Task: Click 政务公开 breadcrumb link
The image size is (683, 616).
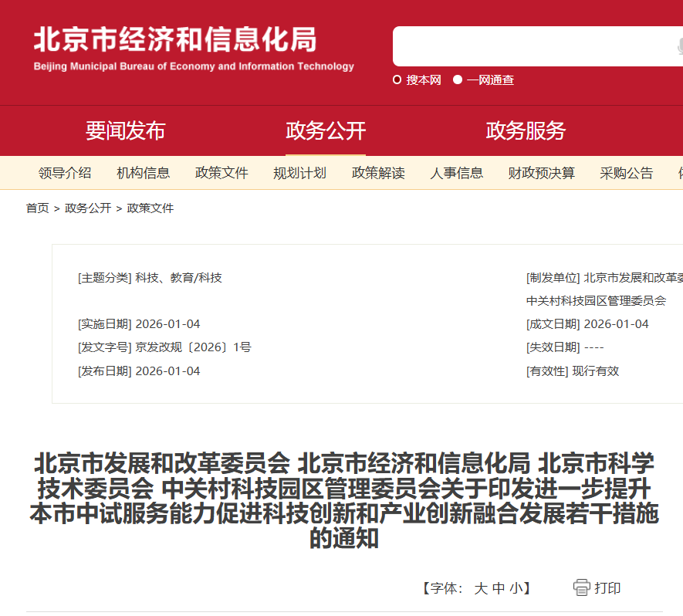Action: point(88,208)
